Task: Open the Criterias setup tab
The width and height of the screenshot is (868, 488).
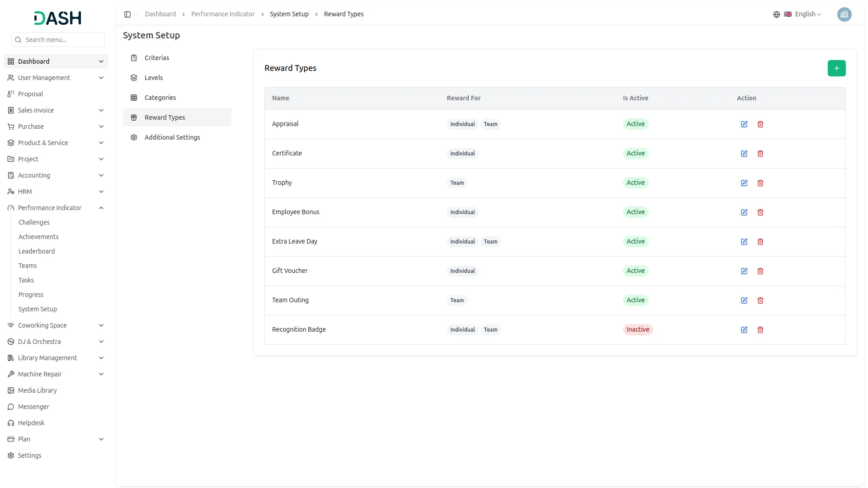Action: tap(156, 58)
